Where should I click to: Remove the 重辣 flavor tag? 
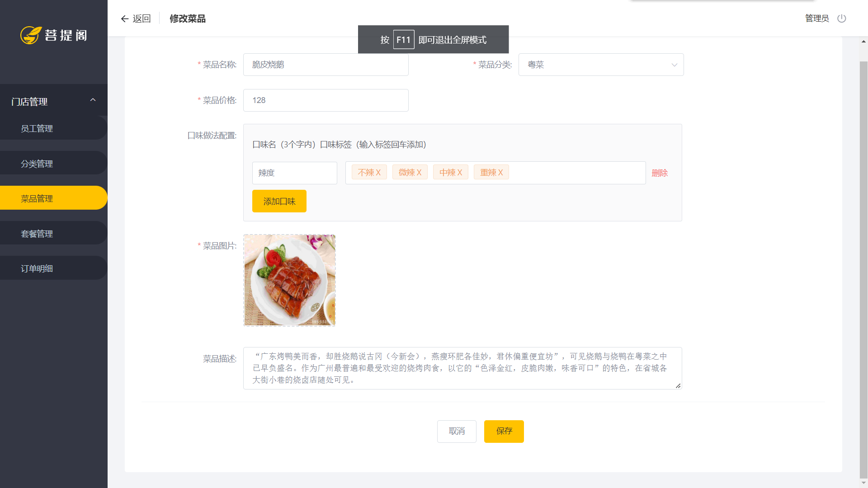[x=500, y=173]
